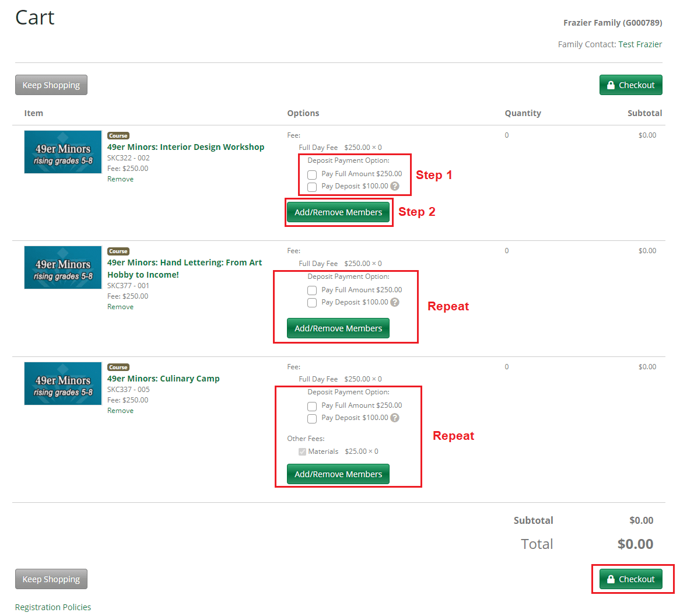Check Pay Full Amount for Interior Design Workshop
The image size is (687, 616).
[312, 174]
